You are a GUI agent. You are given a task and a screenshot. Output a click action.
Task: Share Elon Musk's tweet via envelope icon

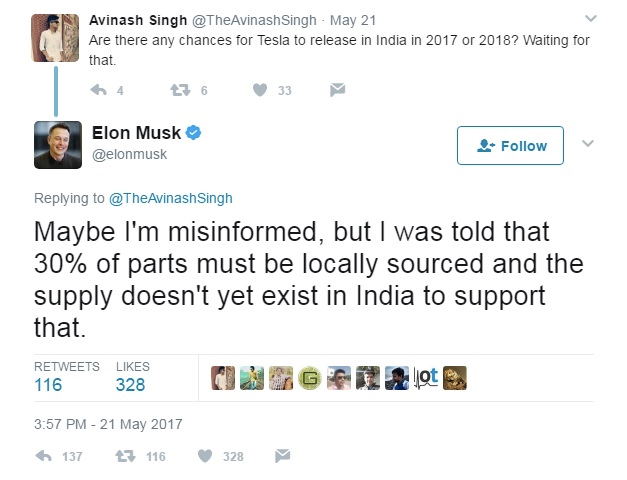[282, 456]
